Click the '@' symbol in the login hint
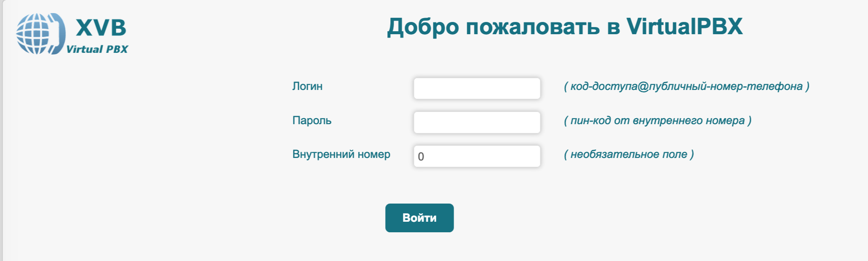The width and height of the screenshot is (868, 261). coord(643,87)
